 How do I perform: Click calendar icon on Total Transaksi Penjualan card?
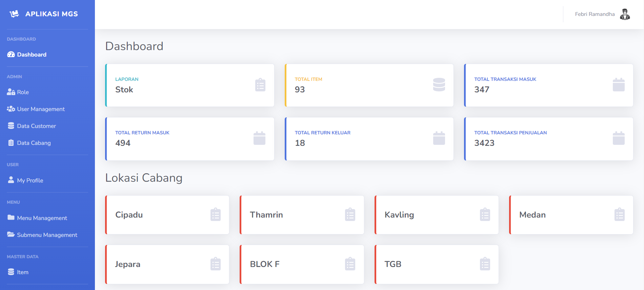tap(619, 138)
